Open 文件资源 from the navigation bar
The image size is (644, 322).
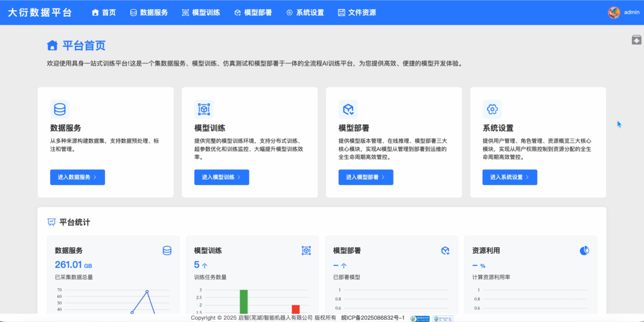357,12
